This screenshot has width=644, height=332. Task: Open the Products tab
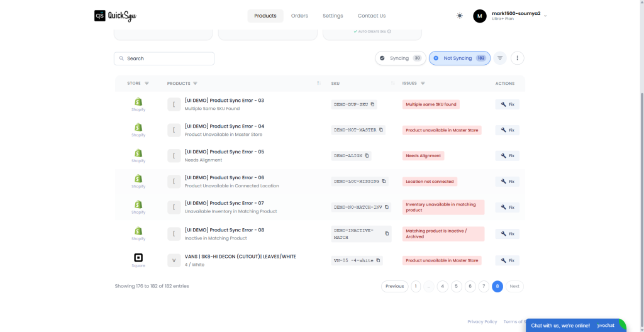point(265,16)
